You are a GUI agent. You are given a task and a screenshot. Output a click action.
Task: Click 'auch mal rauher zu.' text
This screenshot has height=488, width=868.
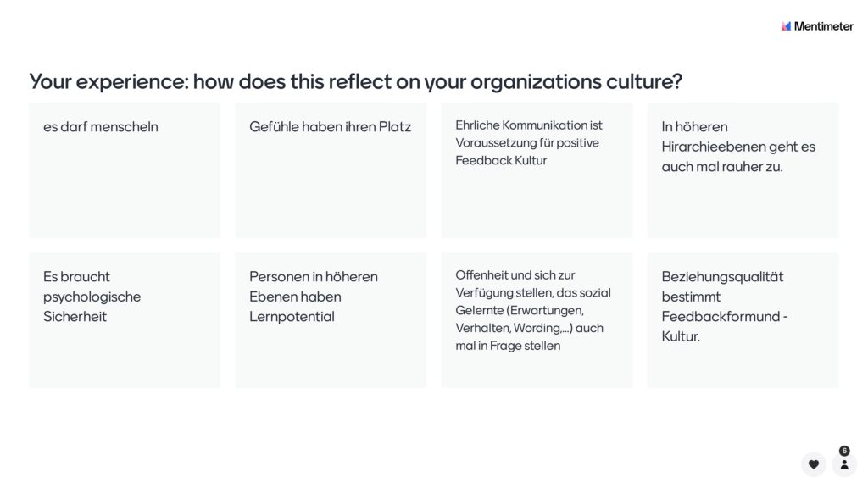coord(722,167)
